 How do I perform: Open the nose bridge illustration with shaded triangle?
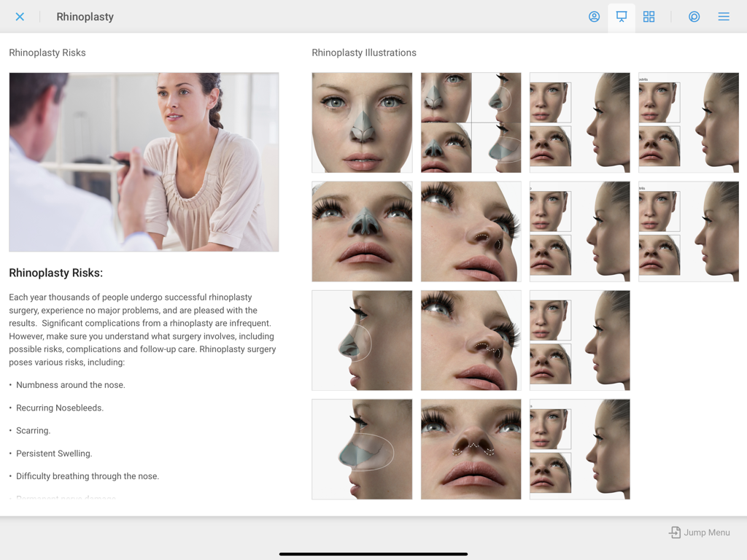click(362, 231)
